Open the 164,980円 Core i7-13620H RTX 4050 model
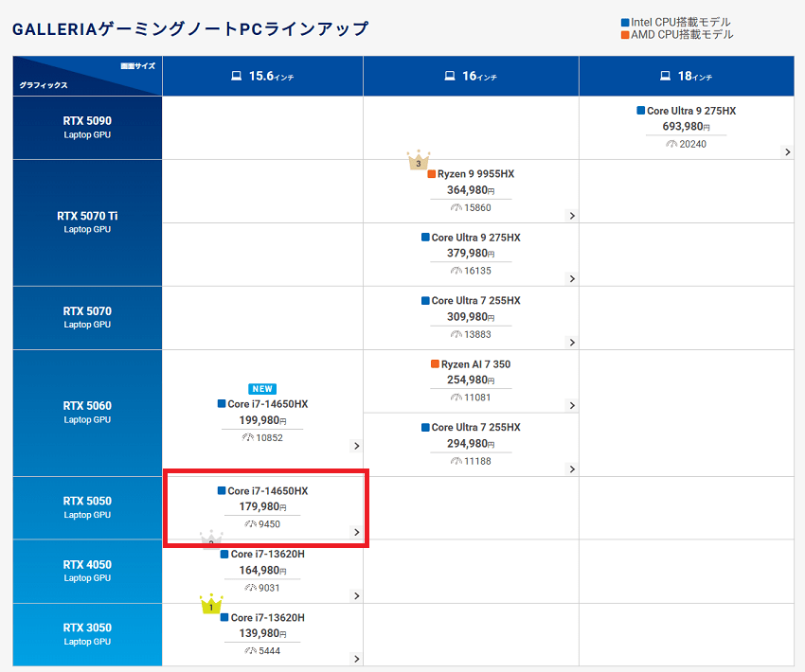The height and width of the screenshot is (672, 805). point(262,570)
